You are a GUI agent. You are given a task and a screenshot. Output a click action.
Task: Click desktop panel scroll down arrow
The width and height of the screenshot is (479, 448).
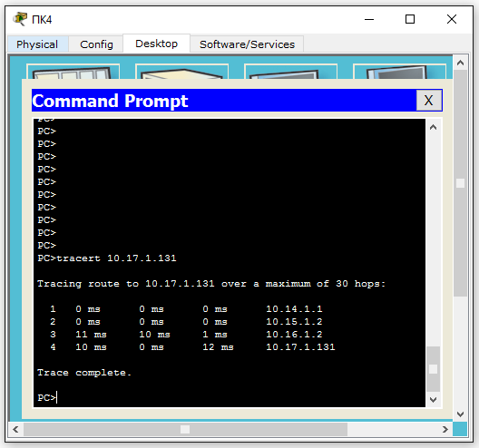[x=460, y=414]
